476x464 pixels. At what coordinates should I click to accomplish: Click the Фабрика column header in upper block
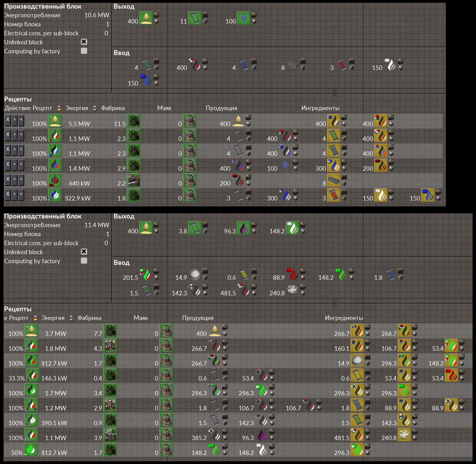click(113, 108)
